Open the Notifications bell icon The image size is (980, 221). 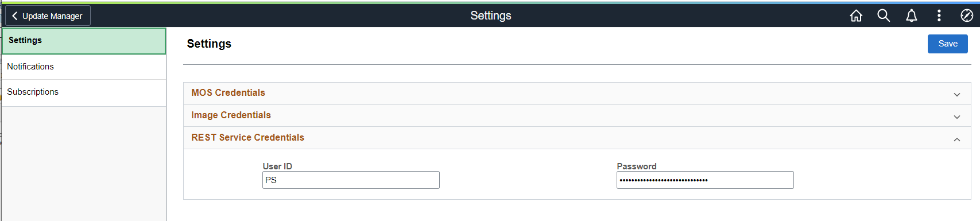click(x=911, y=16)
